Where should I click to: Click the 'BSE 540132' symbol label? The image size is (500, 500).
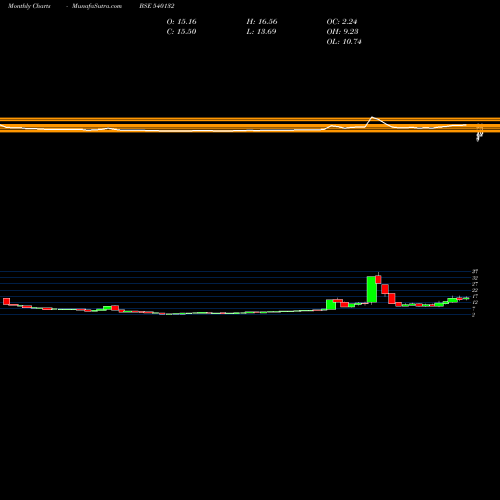(x=157, y=6)
